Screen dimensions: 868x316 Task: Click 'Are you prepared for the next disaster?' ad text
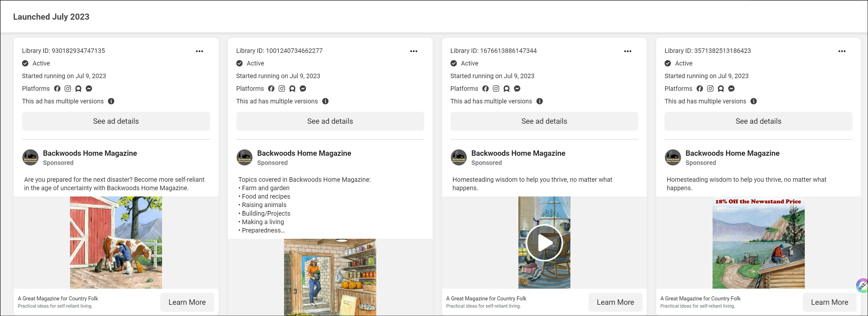click(x=114, y=184)
